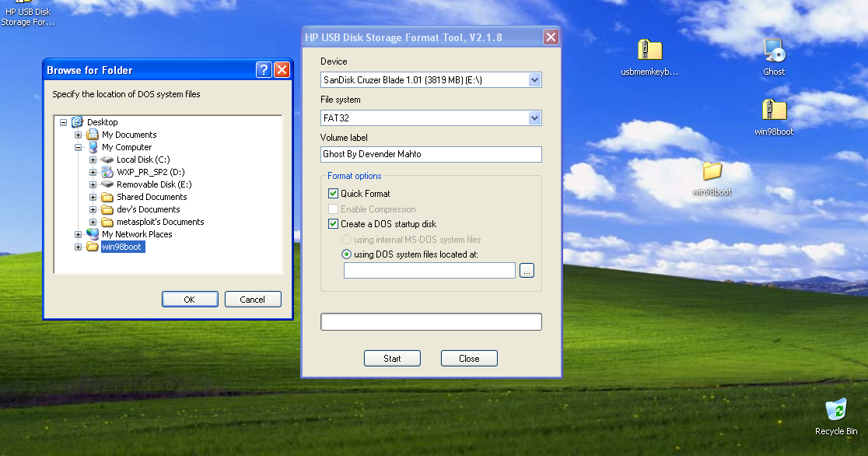Toggle Create a DOS startup disk checkbox
This screenshot has height=456, width=868.
[333, 224]
